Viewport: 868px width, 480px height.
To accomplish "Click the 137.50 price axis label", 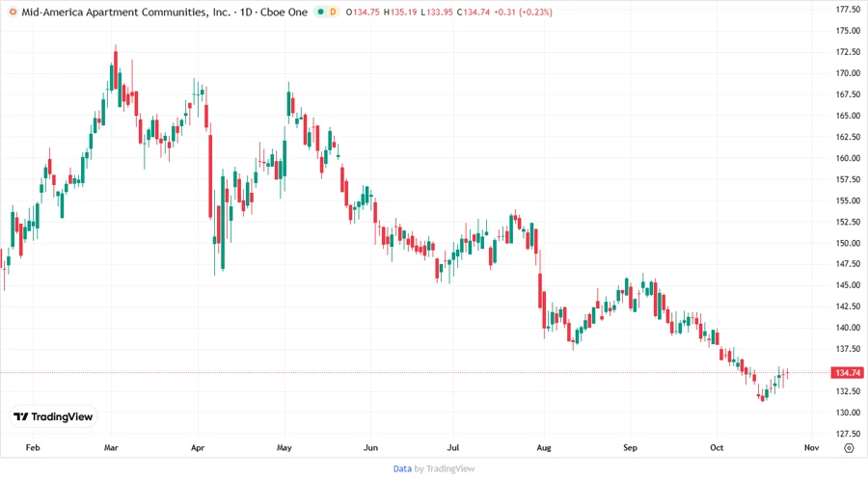I will (848, 349).
